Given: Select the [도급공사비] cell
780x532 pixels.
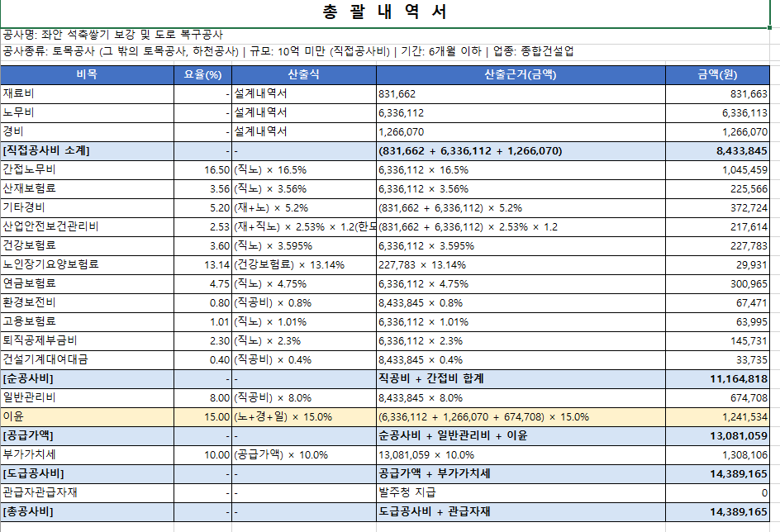Looking at the screenshot, I should click(87, 474).
